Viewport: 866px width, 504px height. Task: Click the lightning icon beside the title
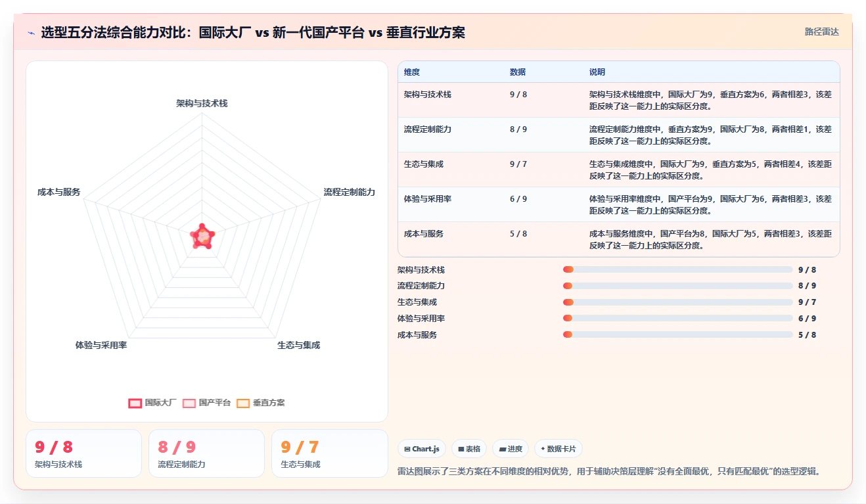point(31,32)
